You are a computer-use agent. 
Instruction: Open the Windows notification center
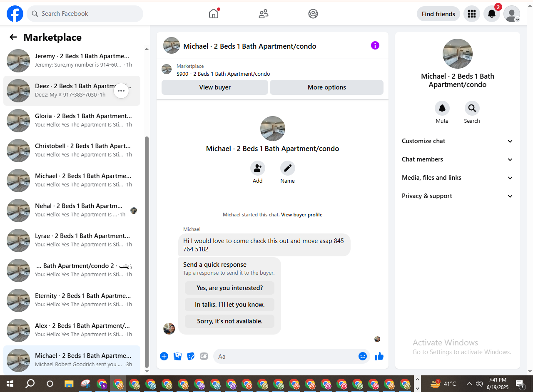click(x=520, y=384)
